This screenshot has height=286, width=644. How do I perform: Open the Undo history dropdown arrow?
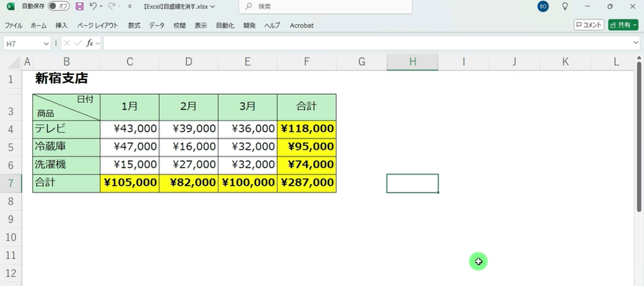(101, 6)
